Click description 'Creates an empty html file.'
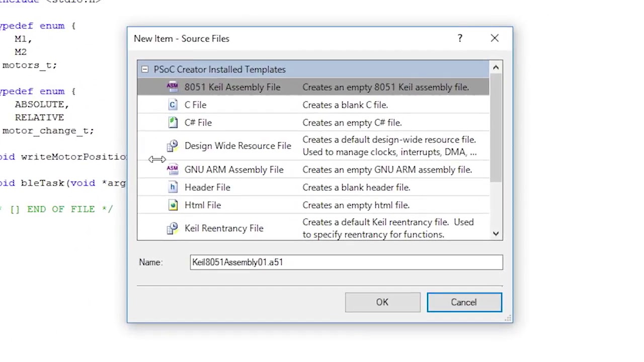The width and height of the screenshot is (644, 362). 356,205
